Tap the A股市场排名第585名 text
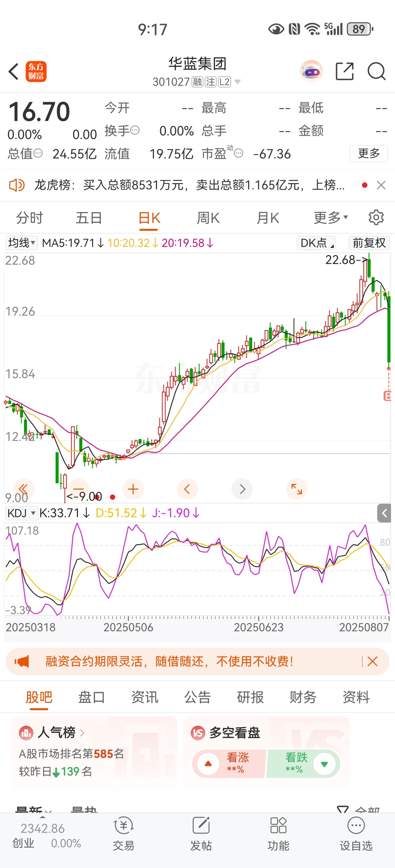Viewport: 395px width, 868px height. pyautogui.click(x=71, y=754)
